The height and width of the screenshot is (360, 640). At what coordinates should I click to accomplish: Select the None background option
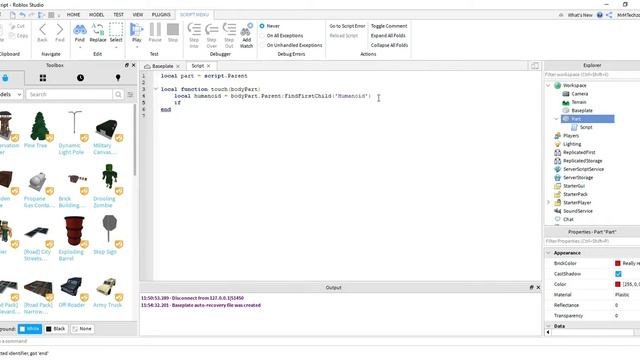[x=82, y=329]
